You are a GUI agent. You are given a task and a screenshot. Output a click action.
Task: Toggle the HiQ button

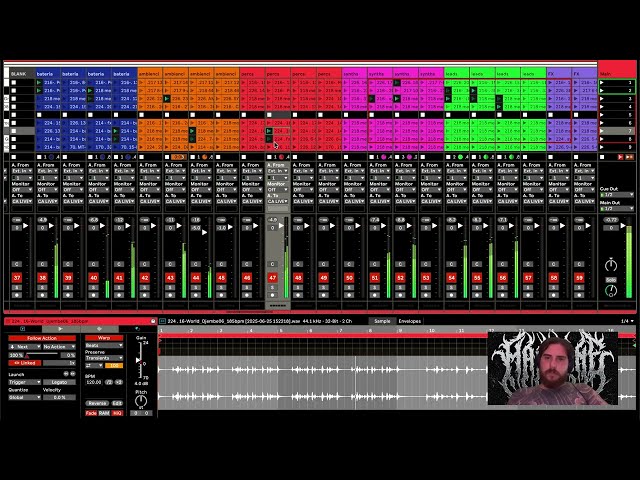coord(117,413)
